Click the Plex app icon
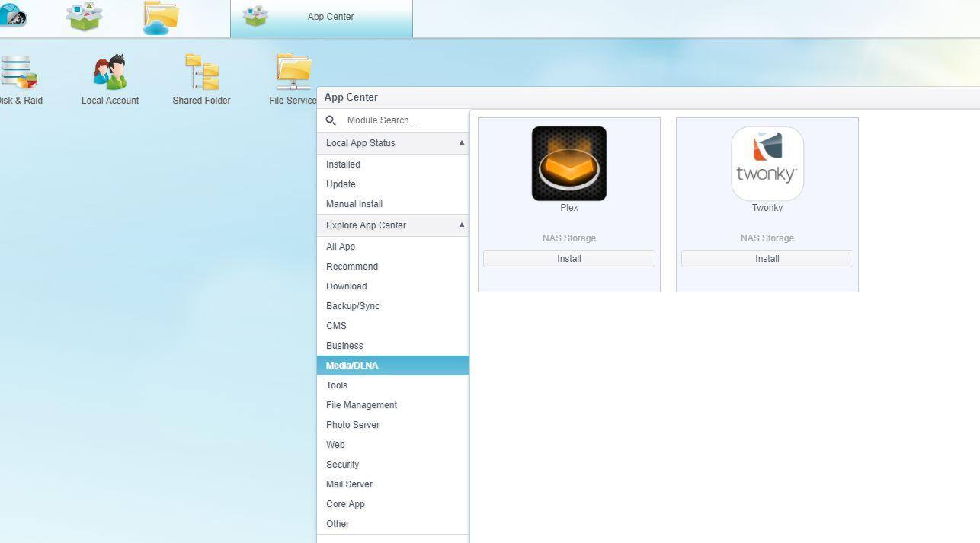This screenshot has width=980, height=543. [568, 164]
